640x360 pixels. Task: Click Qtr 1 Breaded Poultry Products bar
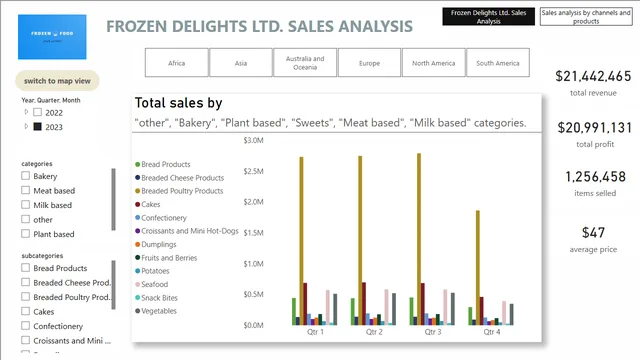coord(301,241)
